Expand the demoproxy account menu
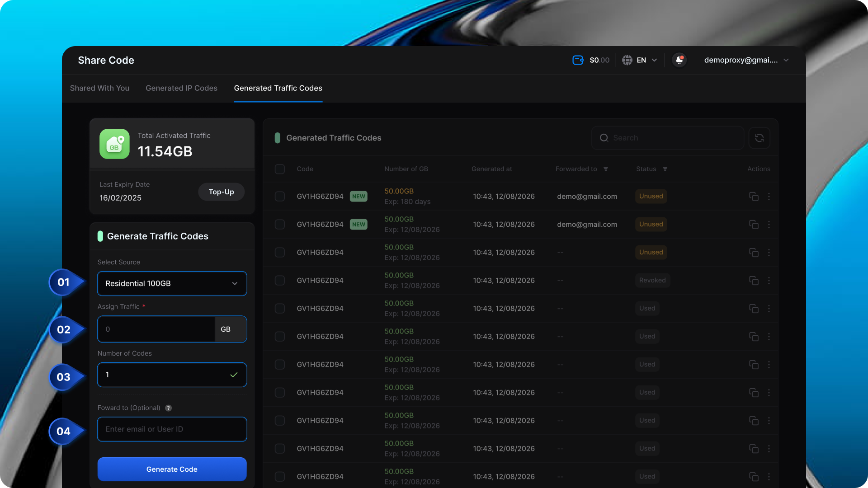 click(x=786, y=60)
